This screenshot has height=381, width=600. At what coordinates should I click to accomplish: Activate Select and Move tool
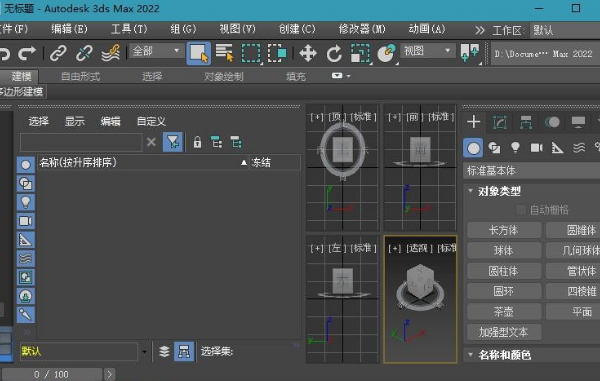pos(308,53)
